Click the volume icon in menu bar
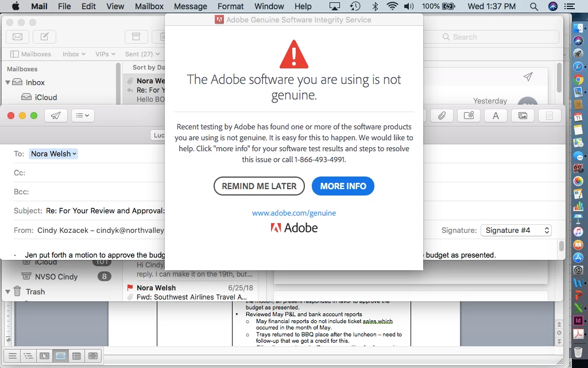The width and height of the screenshot is (588, 368). tap(409, 6)
